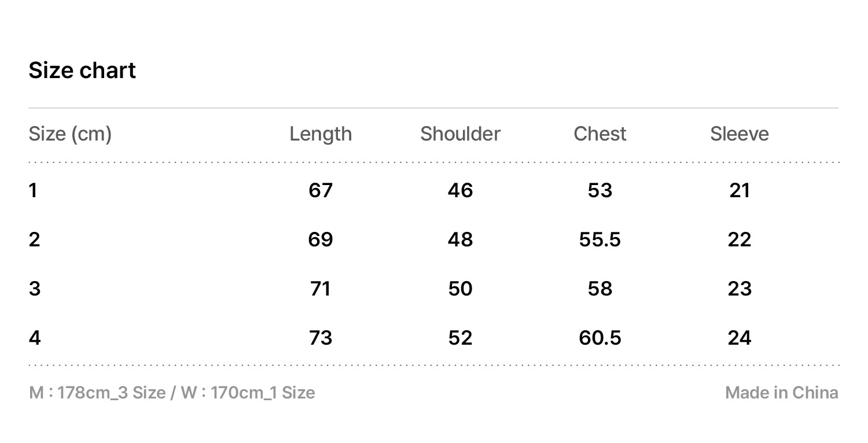Click length value 67 for size 1
Viewport: 868px width, 443px height.
[321, 190]
